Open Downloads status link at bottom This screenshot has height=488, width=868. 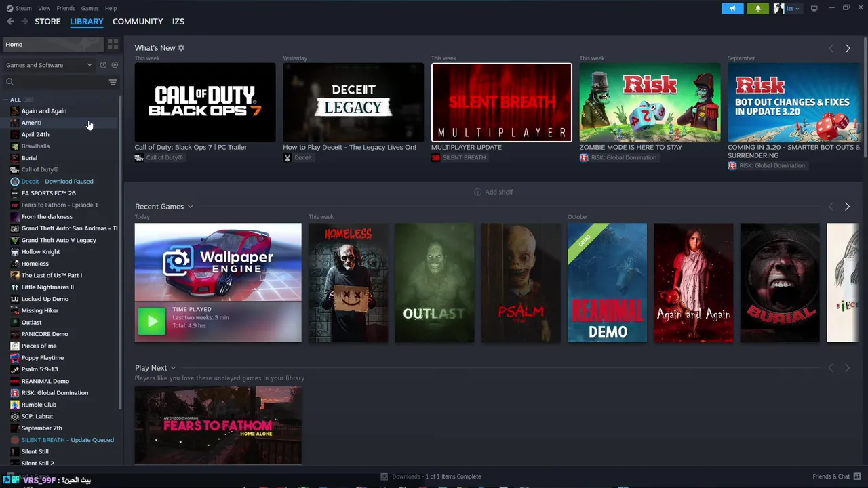(x=431, y=476)
